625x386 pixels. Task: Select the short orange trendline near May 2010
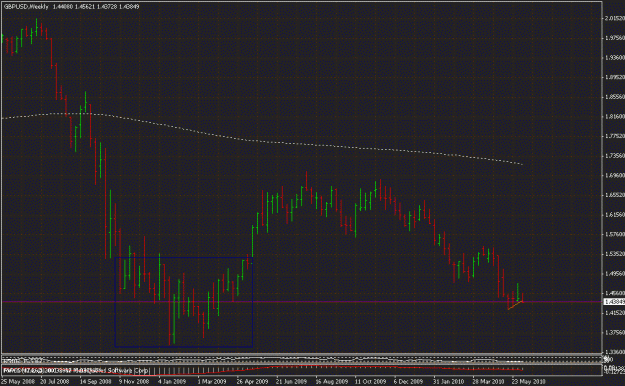[x=515, y=305]
